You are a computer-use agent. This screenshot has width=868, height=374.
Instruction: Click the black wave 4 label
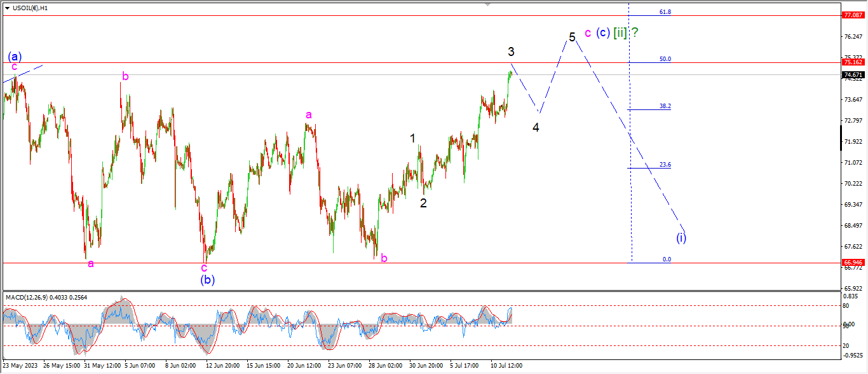pos(536,127)
